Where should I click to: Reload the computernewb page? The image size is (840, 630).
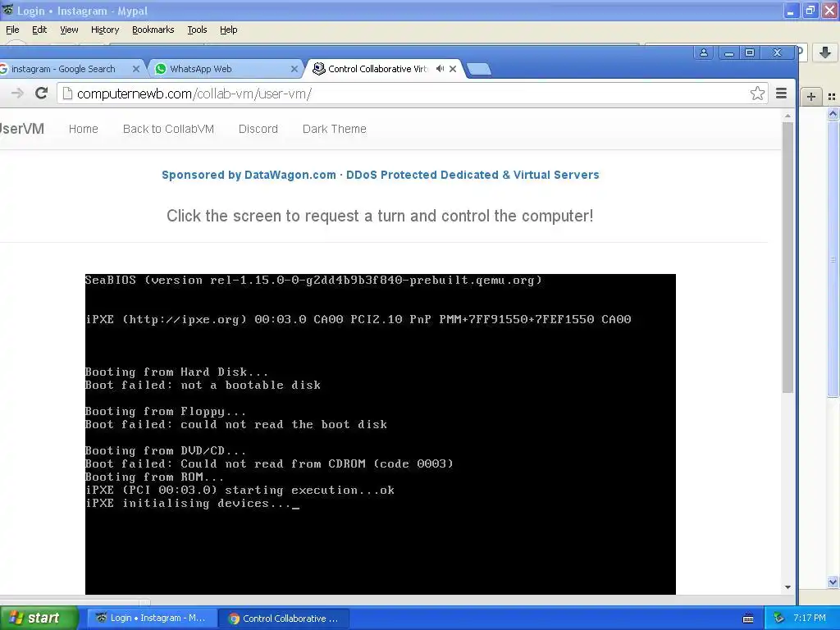coord(41,94)
